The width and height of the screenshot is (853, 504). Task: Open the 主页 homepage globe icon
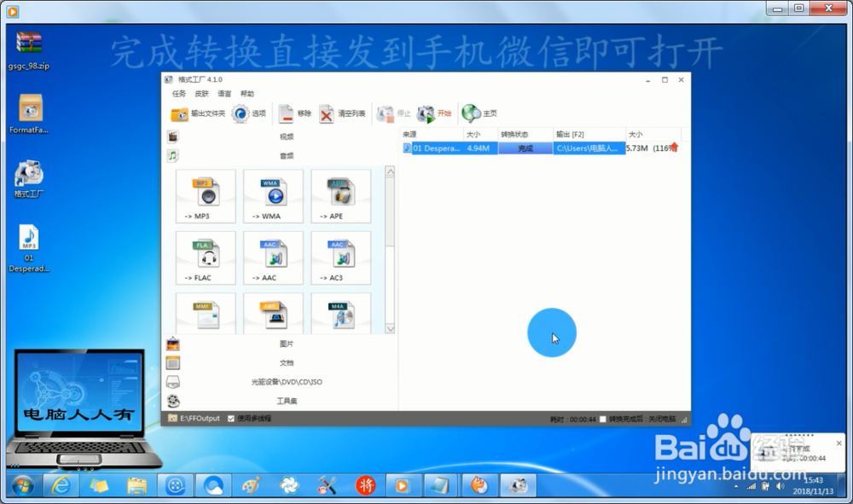coord(471,113)
